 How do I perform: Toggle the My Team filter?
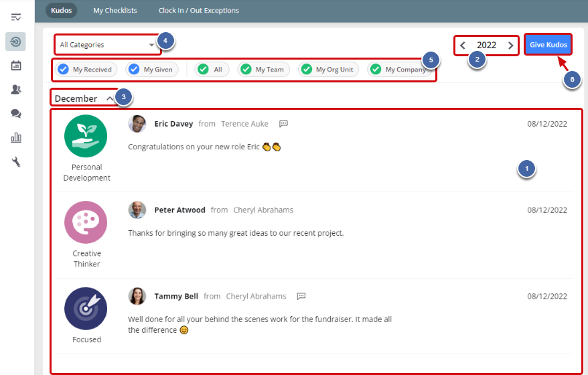coord(263,70)
